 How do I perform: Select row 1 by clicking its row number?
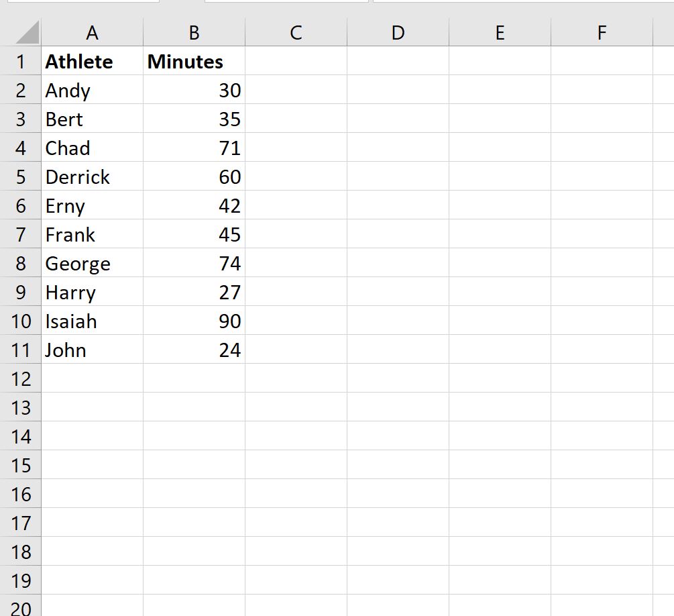[x=21, y=61]
